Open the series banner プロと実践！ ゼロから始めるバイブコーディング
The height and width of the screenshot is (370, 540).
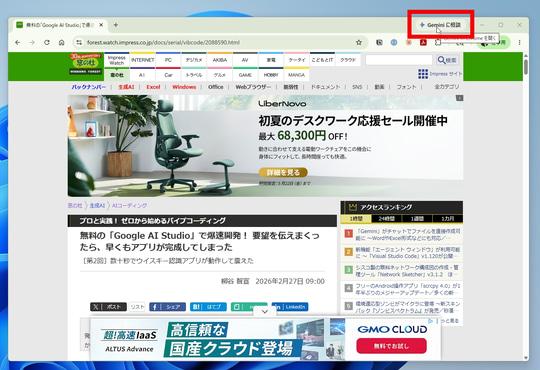(202, 221)
